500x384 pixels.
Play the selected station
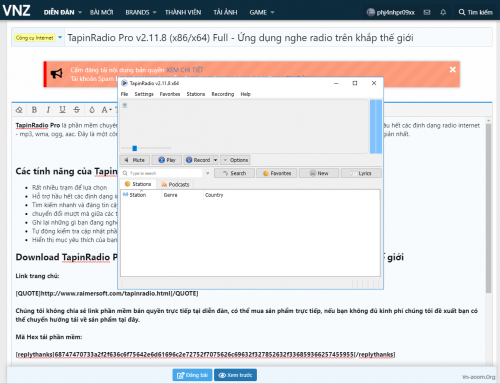pyautogui.click(x=167, y=160)
